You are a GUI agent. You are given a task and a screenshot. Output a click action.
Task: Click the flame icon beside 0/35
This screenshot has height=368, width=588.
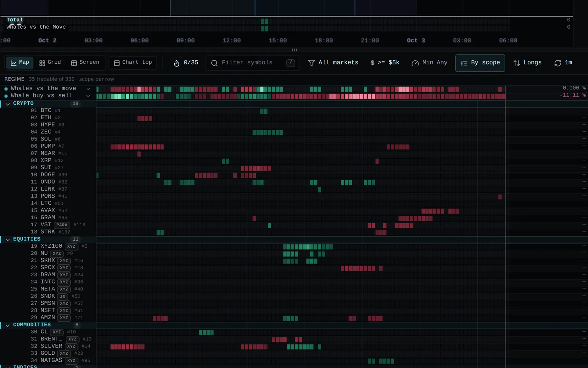(x=176, y=63)
